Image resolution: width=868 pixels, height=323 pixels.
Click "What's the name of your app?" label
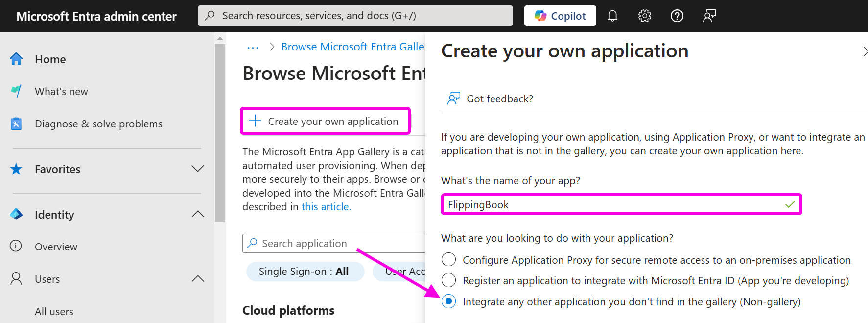(x=511, y=181)
